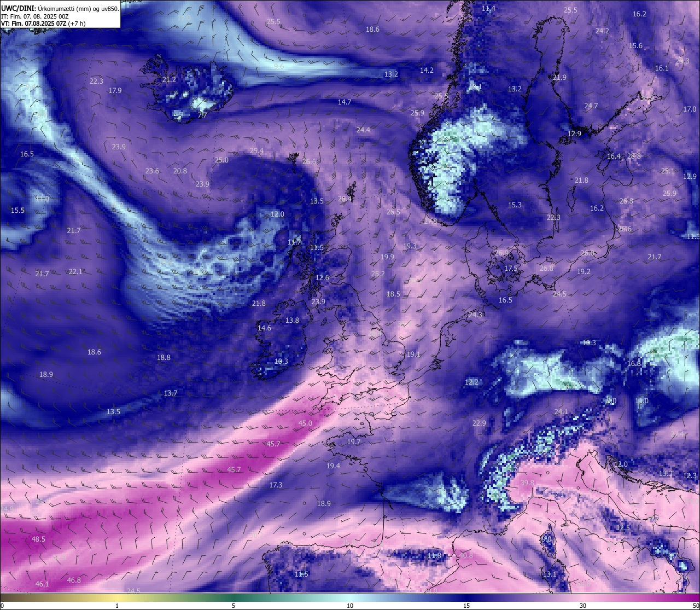
Task: Click the 16.4 map value
Action: click(614, 156)
